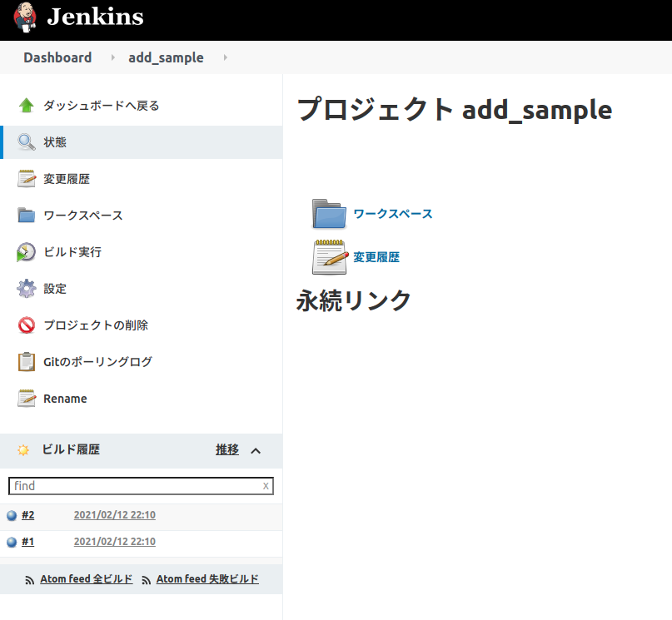The width and height of the screenshot is (672, 620).
Task: Select ダッシュボードへ戻る menu item
Action: point(101,106)
